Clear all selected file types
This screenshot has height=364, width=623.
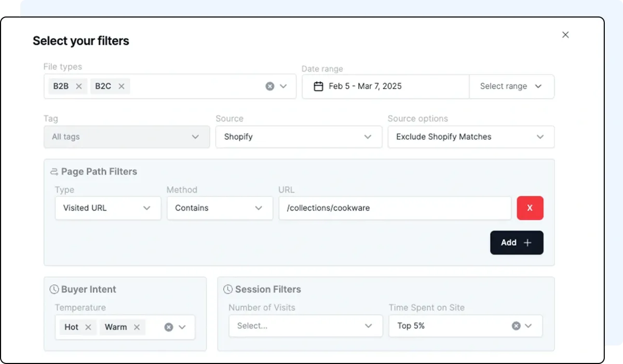click(x=270, y=86)
